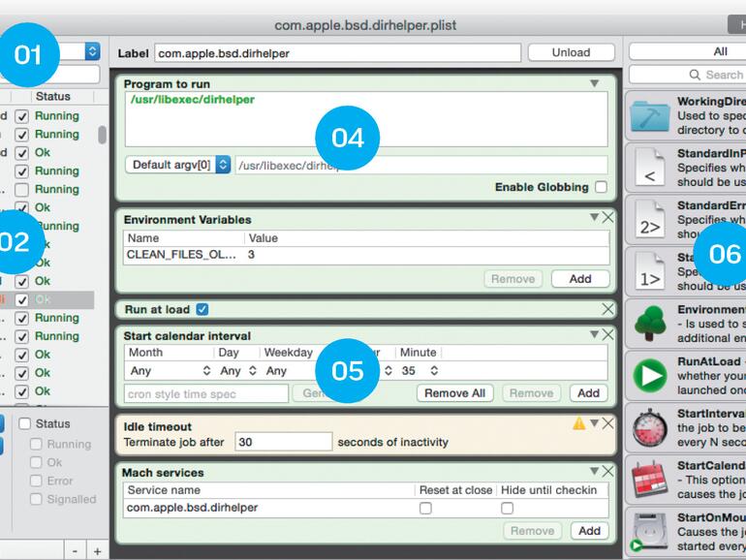Check the Error filter checkbox
The width and height of the screenshot is (746, 560).
coord(36,481)
